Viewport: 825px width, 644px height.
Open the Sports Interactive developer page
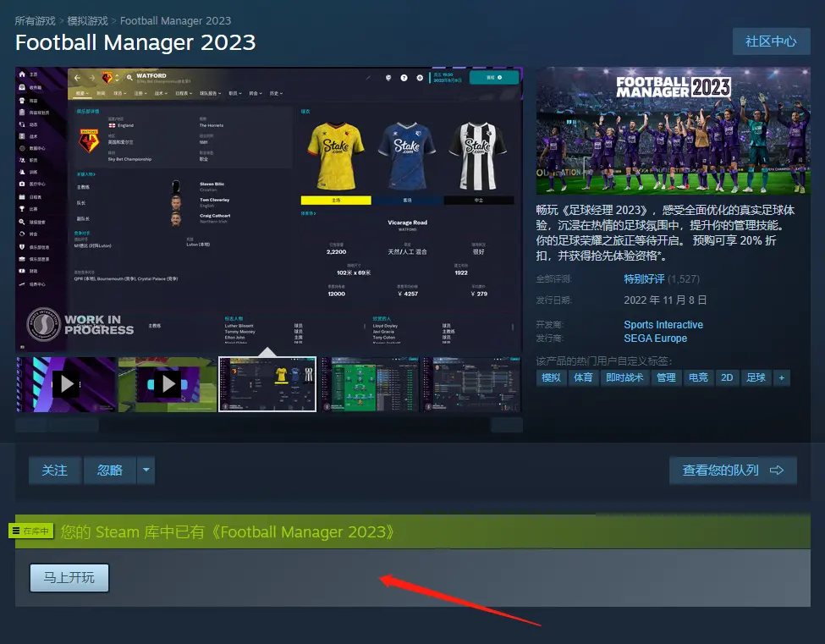663,325
